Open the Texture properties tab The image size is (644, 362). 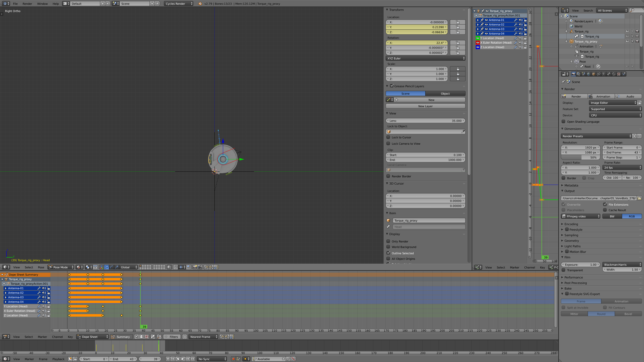tap(619, 74)
